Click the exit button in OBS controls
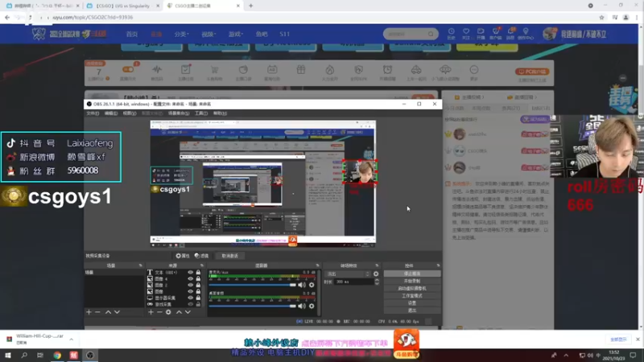The image size is (644, 362). point(412,311)
